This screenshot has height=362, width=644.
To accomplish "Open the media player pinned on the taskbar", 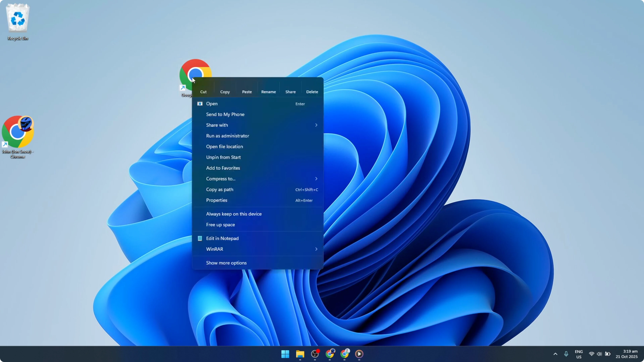I will [359, 354].
